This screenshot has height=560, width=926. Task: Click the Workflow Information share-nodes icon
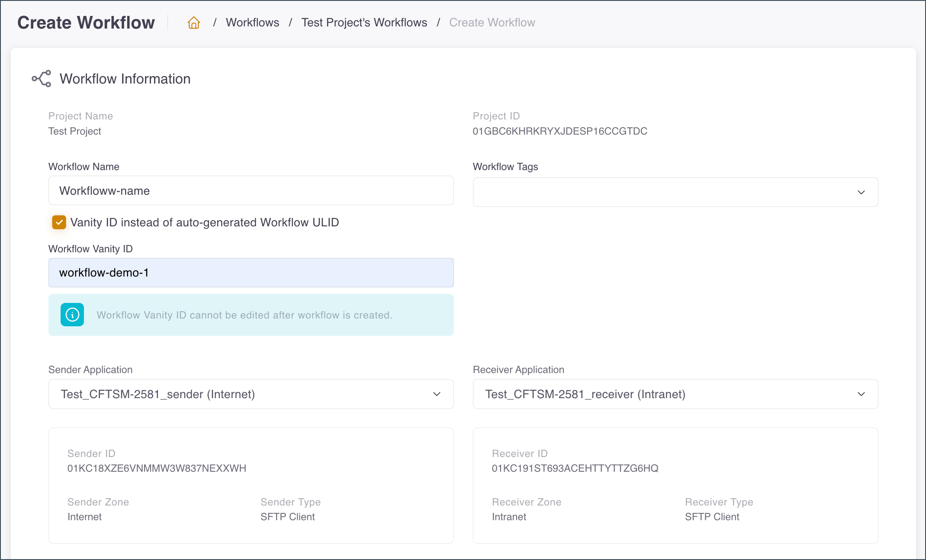[42, 79]
